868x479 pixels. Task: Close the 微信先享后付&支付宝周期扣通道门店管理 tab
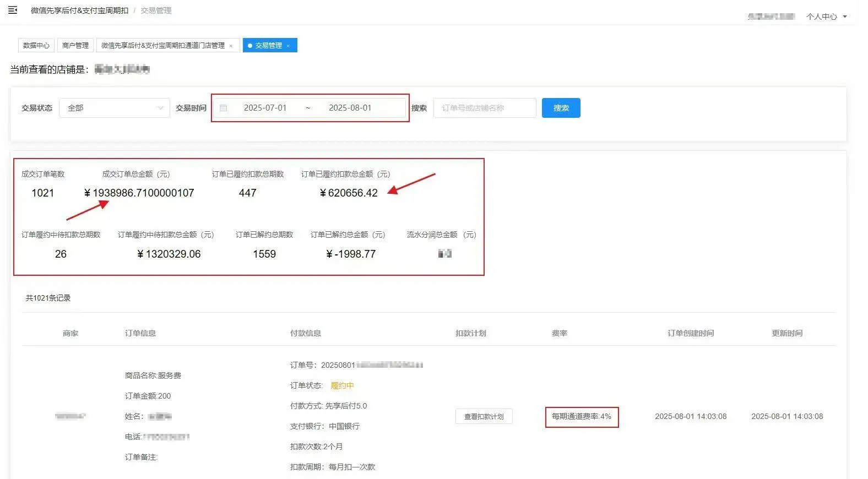click(231, 46)
